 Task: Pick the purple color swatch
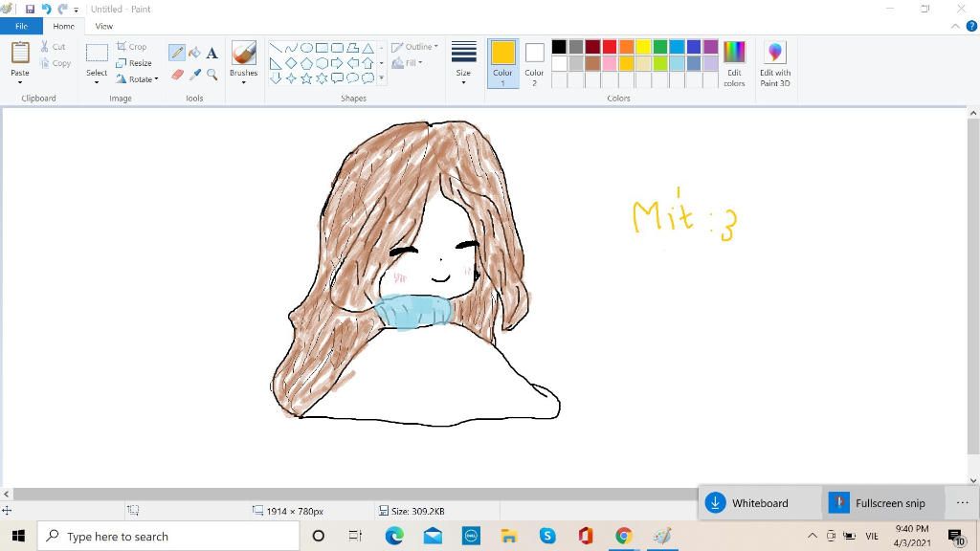(x=711, y=47)
